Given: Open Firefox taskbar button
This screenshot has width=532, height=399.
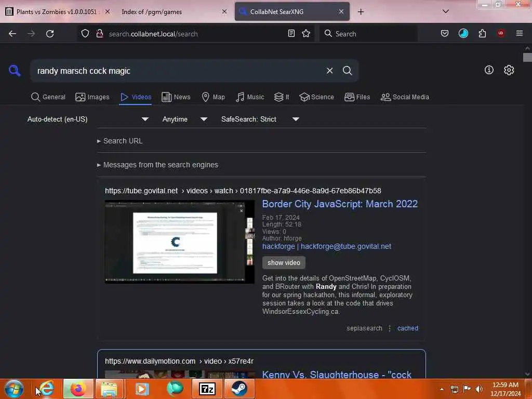Looking at the screenshot, I should click(x=78, y=389).
